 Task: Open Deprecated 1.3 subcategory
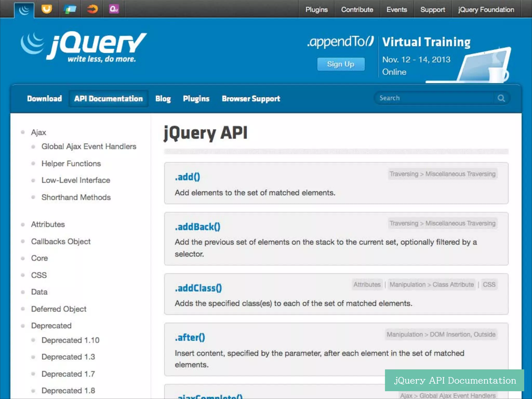coord(68,357)
